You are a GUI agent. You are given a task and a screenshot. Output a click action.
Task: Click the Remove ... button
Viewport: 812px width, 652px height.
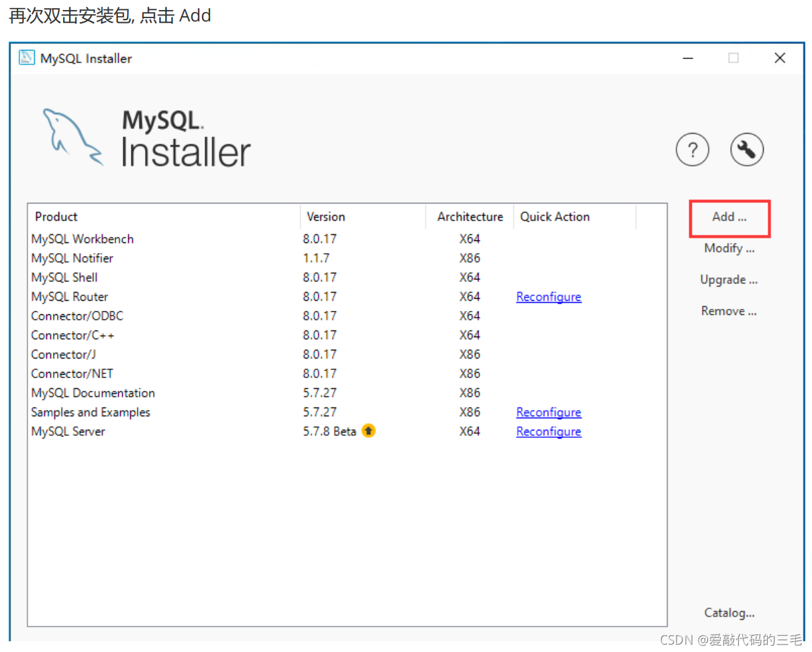tap(729, 311)
